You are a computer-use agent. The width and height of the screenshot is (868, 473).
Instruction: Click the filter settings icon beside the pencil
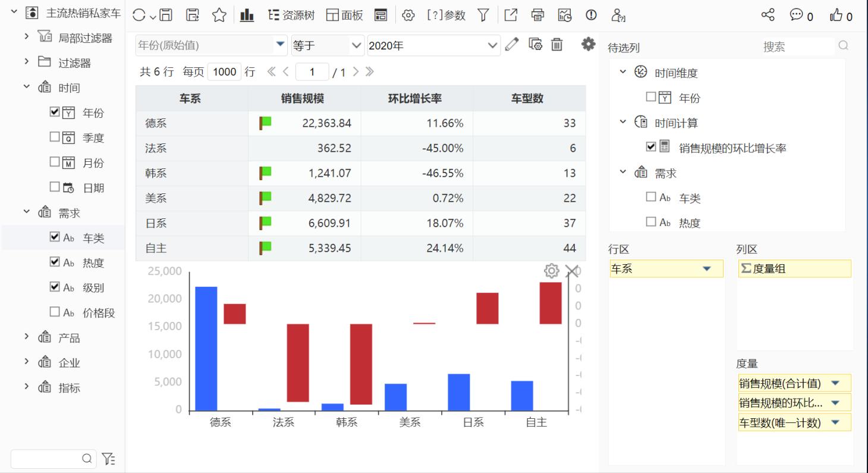[x=535, y=45]
